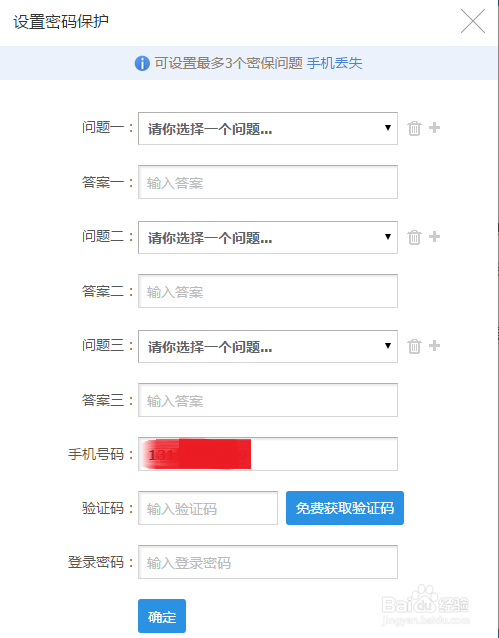Open the 手机丢失 link

pos(335,63)
